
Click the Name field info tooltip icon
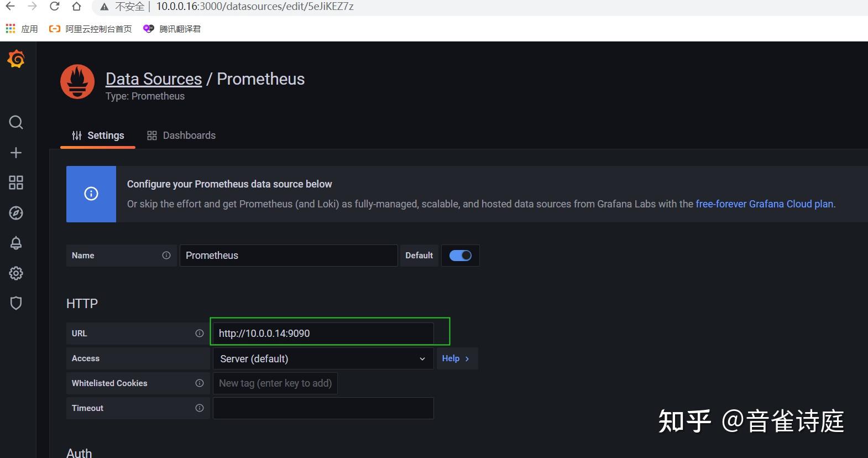166,255
